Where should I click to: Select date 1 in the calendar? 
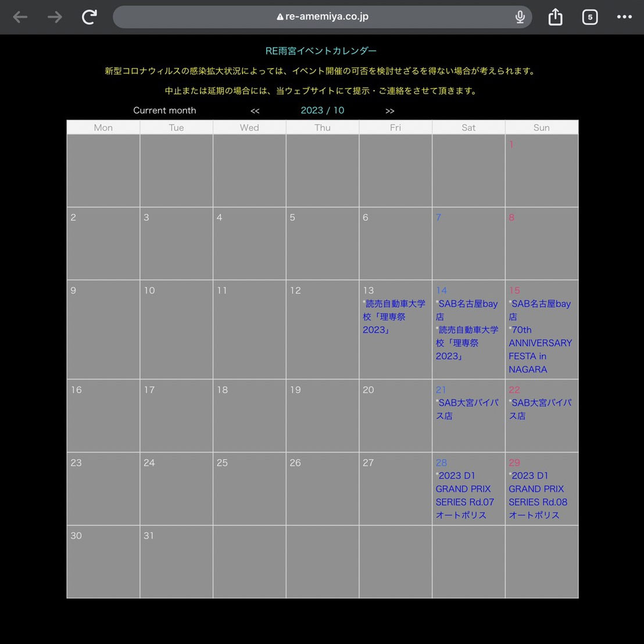(x=511, y=145)
